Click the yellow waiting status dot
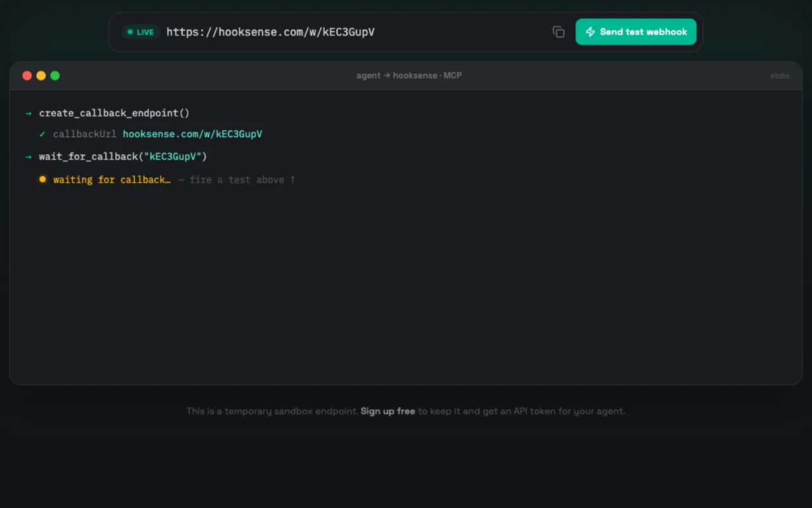812x508 pixels. tap(43, 179)
